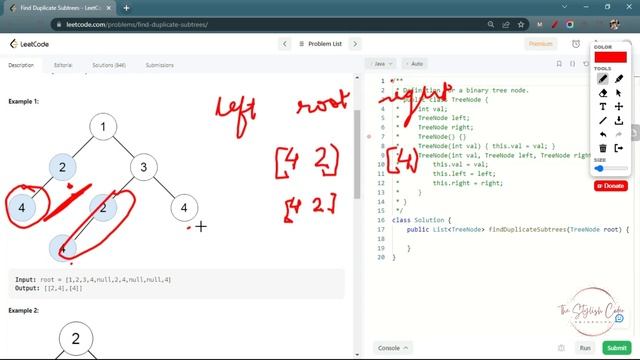Switch to the Editorial tab
This screenshot has width=640, height=360.
coord(63,65)
